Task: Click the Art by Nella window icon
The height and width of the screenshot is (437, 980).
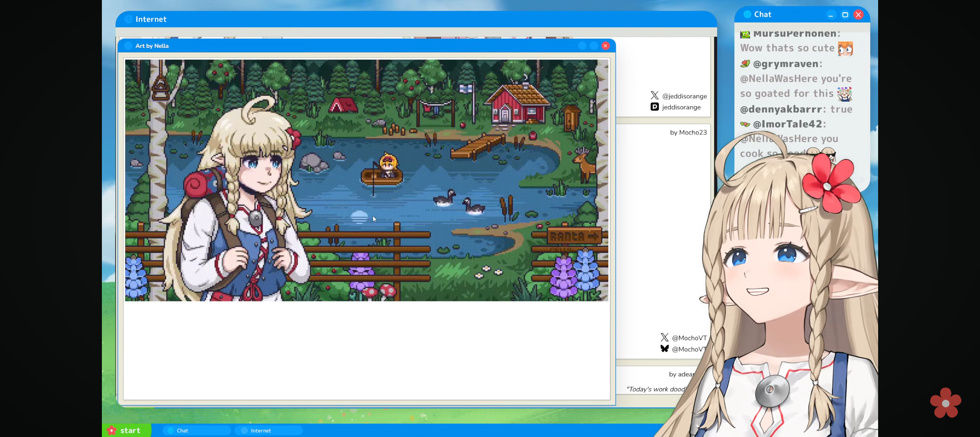Action: point(128,46)
